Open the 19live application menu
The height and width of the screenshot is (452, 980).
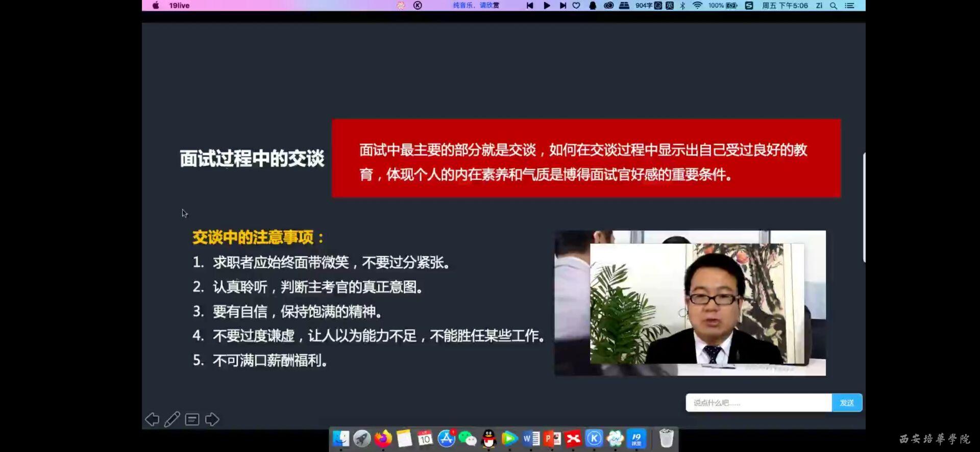pyautogui.click(x=179, y=6)
